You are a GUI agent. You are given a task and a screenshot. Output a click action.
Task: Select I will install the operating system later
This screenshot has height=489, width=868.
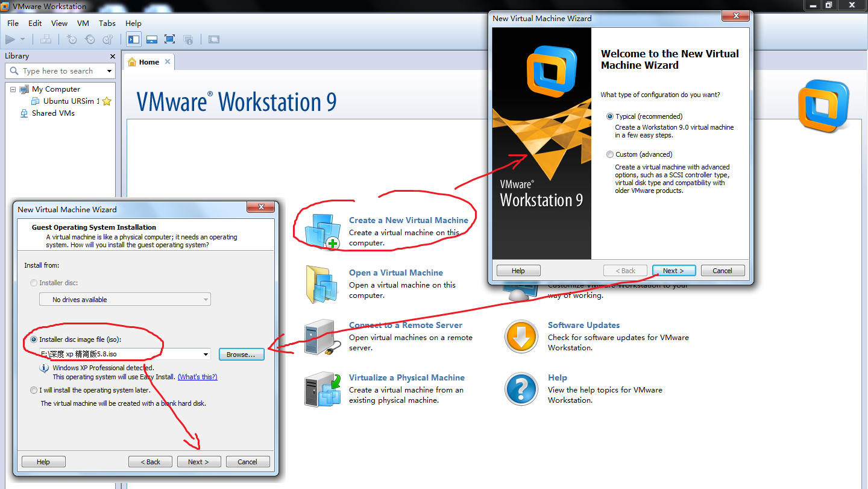(34, 390)
